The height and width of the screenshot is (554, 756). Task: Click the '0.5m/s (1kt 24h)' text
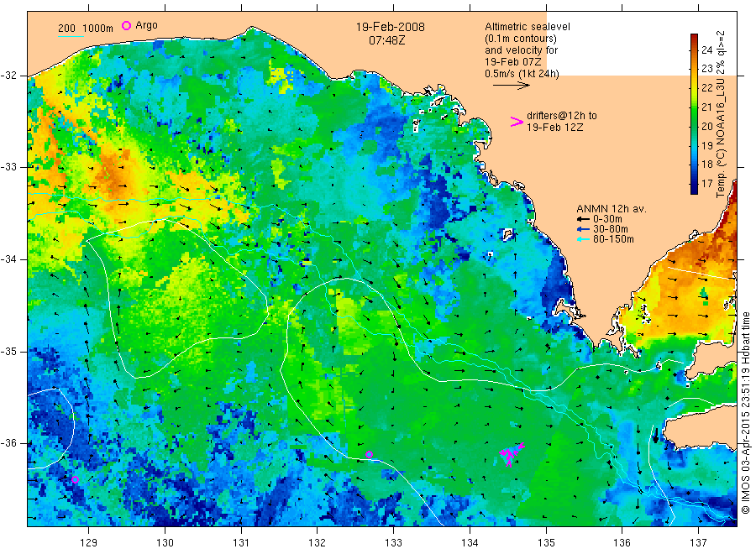(x=522, y=74)
